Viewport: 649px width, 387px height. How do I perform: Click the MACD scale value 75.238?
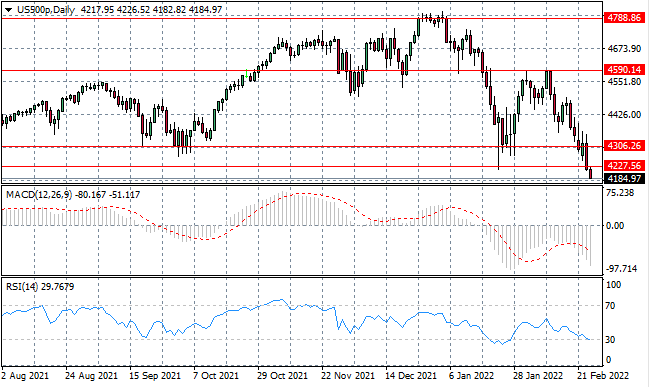[x=619, y=193]
